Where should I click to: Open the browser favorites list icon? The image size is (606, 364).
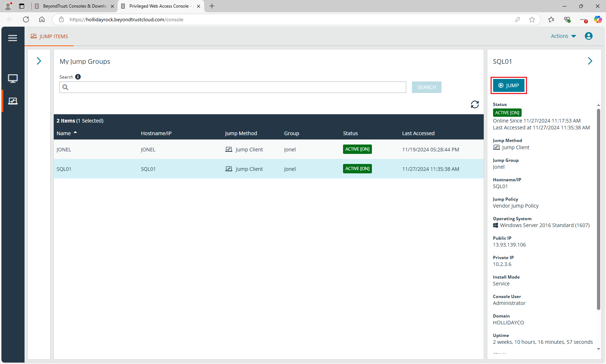[551, 19]
